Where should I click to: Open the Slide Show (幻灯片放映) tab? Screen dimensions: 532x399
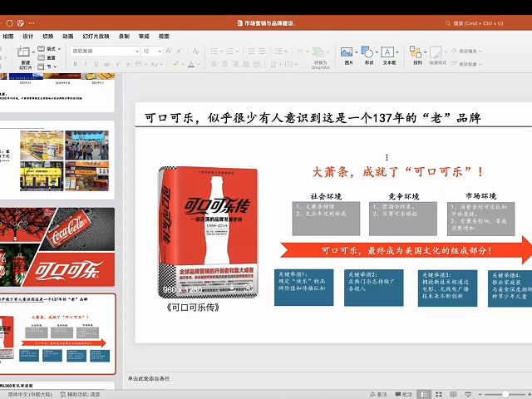coord(96,37)
